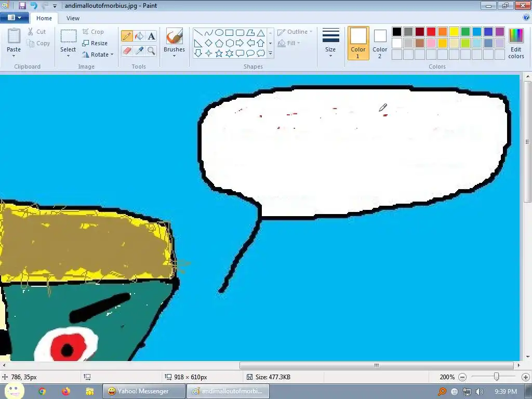Image resolution: width=532 pixels, height=399 pixels.
Task: Open Customize Quick Access Toolbar dropdown
Action: pos(55,6)
